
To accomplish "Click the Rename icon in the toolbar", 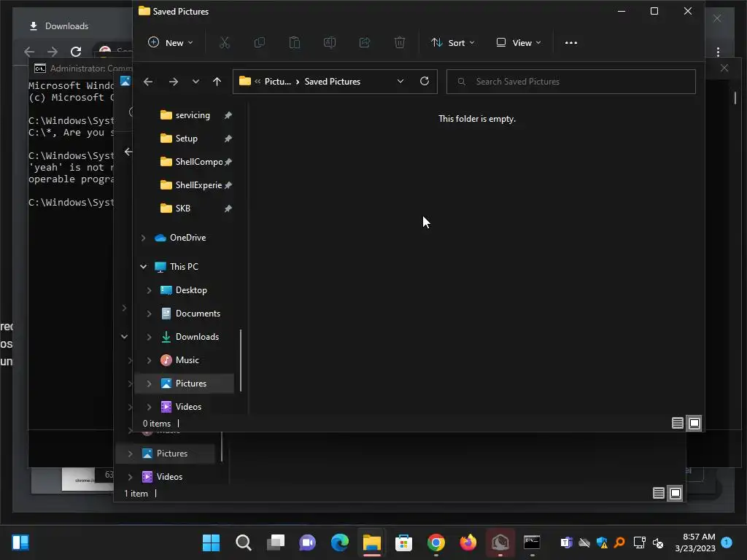I will click(330, 43).
